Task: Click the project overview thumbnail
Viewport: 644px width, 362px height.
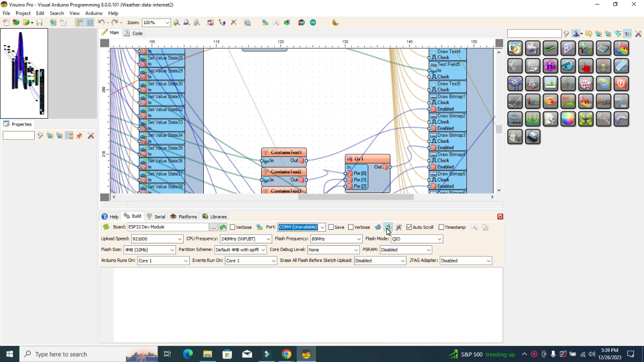Action: click(24, 73)
